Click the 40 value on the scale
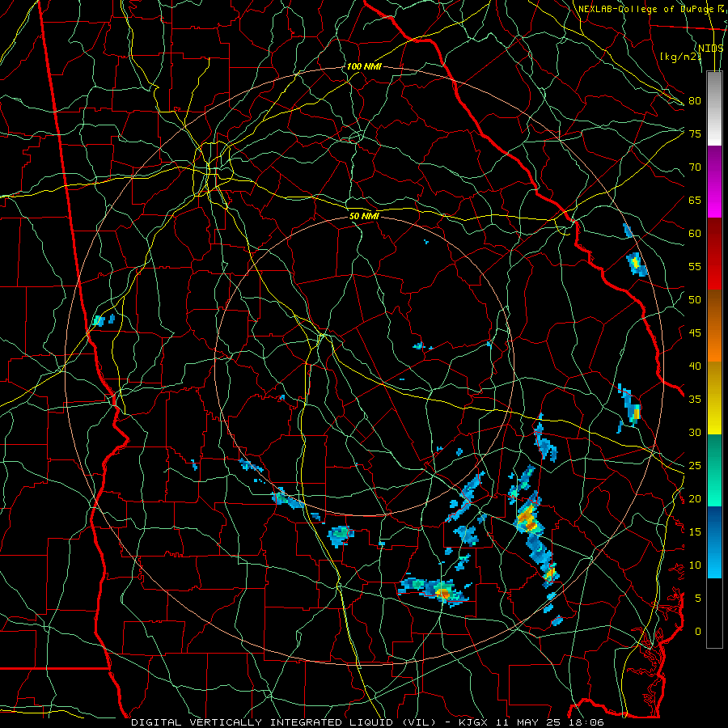 [x=695, y=366]
